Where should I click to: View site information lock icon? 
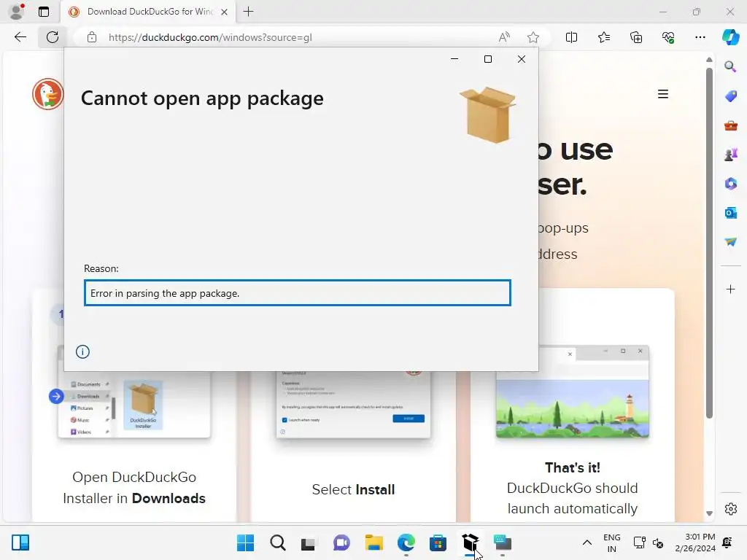[91, 37]
